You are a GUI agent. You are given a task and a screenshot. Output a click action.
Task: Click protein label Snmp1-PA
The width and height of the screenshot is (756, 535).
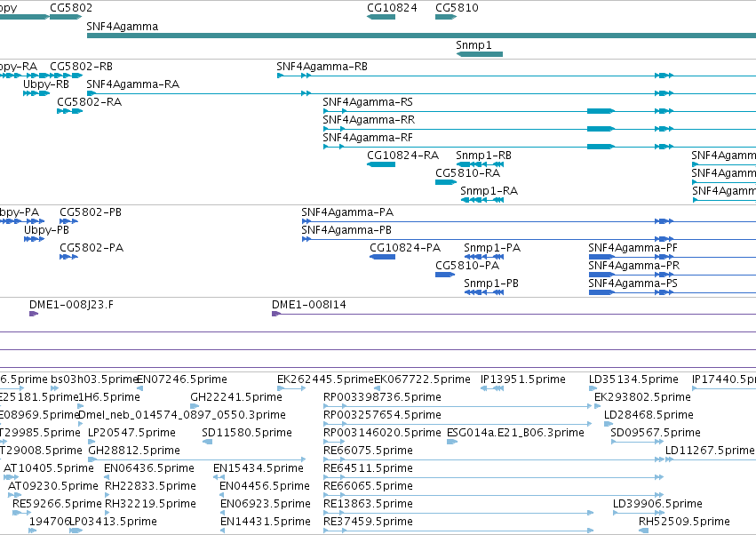coord(492,248)
